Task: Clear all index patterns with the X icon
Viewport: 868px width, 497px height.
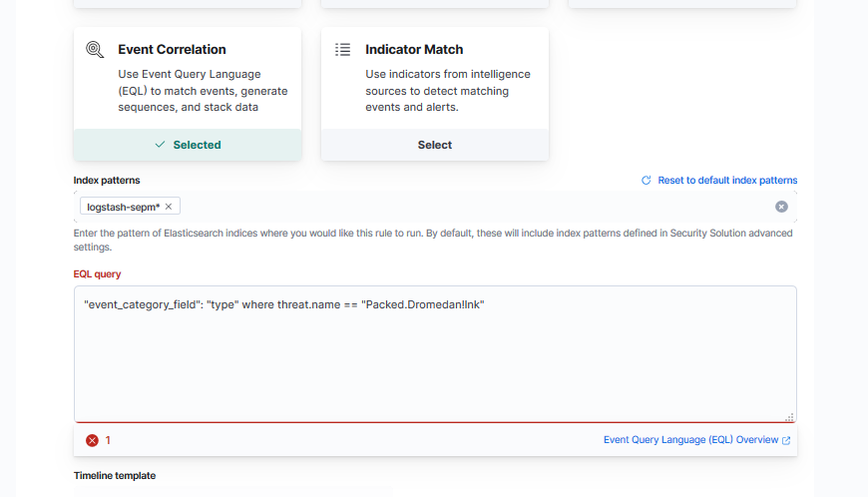Action: [x=781, y=207]
